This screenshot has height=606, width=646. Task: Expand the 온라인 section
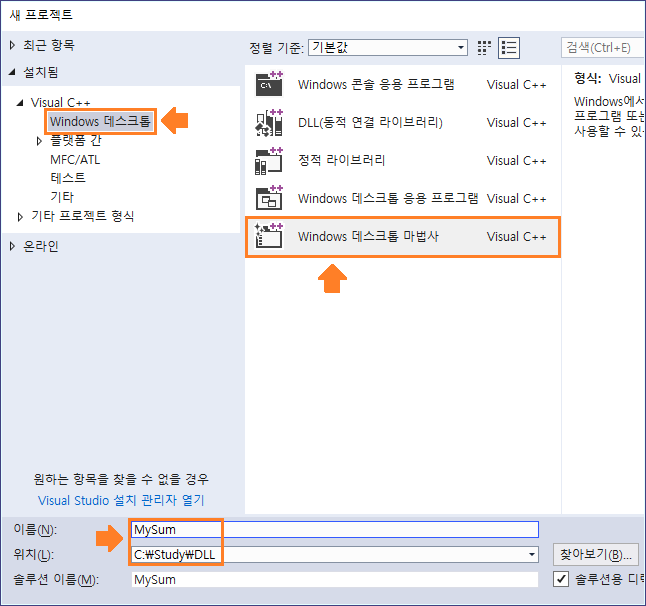12,246
